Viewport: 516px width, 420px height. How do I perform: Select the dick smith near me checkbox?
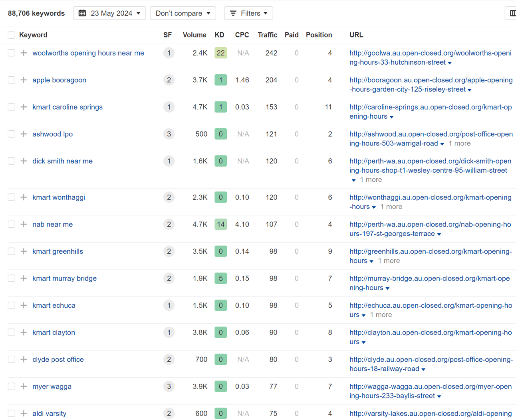pos(12,161)
